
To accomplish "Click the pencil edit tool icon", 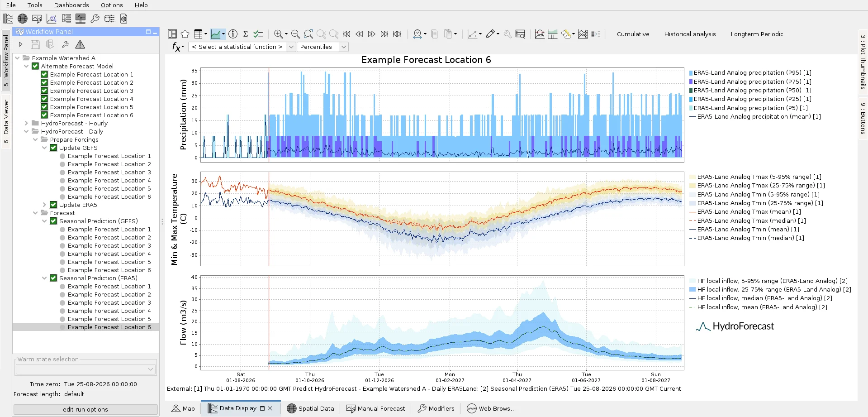I will point(490,34).
